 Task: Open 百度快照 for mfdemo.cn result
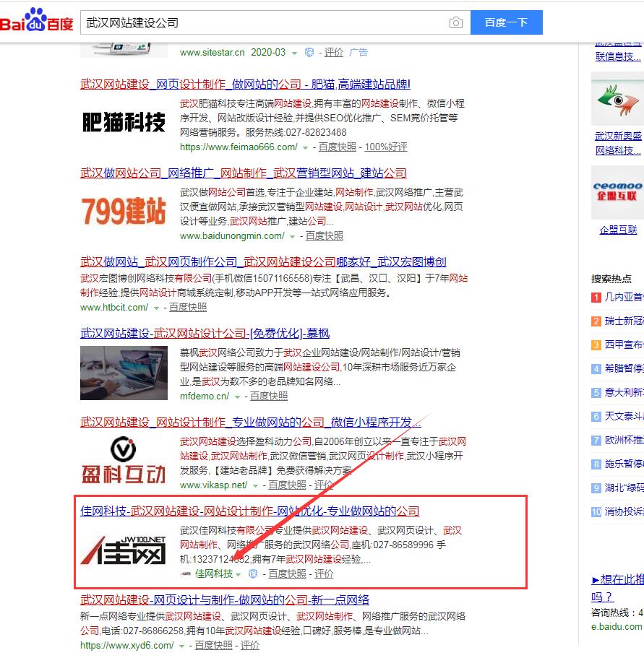click(x=269, y=396)
